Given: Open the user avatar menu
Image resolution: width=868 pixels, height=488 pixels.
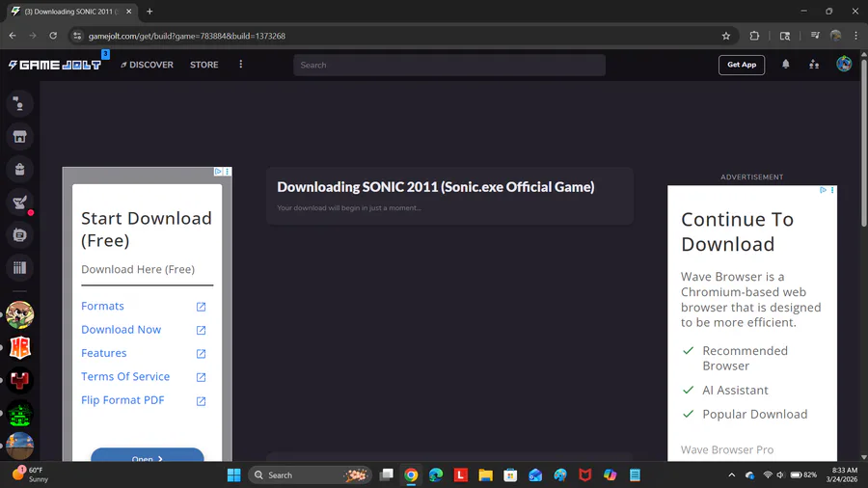Looking at the screenshot, I should tap(844, 65).
